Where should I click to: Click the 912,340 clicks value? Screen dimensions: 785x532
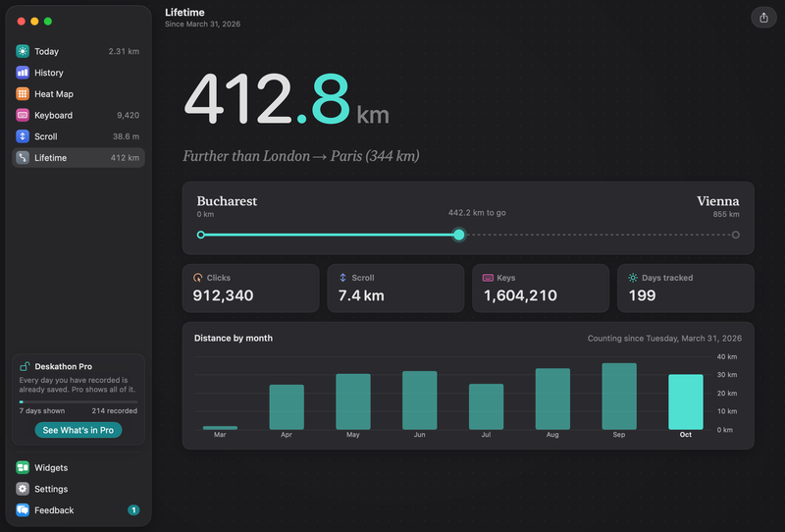(x=223, y=295)
